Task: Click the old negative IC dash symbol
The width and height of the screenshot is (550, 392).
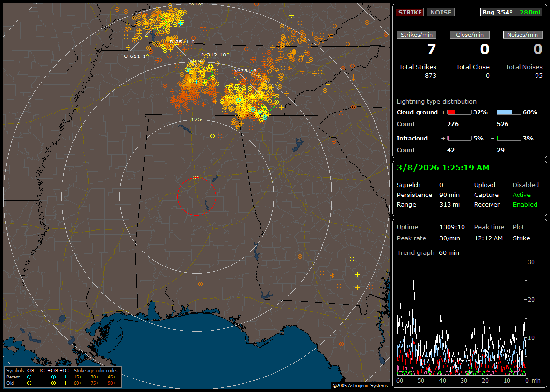Action: (x=41, y=383)
